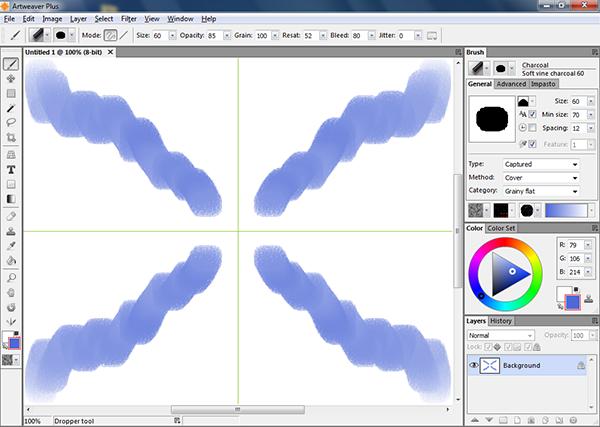Viewport: 600px width, 427px height.
Task: Pick the Zoom magnifier tool
Action: point(10,276)
